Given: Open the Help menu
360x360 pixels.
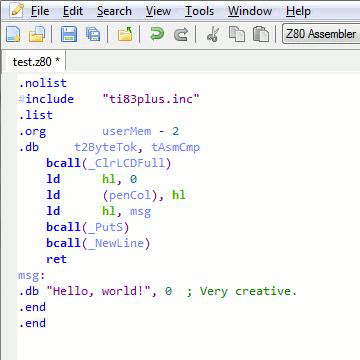Looking at the screenshot, I should [x=298, y=11].
